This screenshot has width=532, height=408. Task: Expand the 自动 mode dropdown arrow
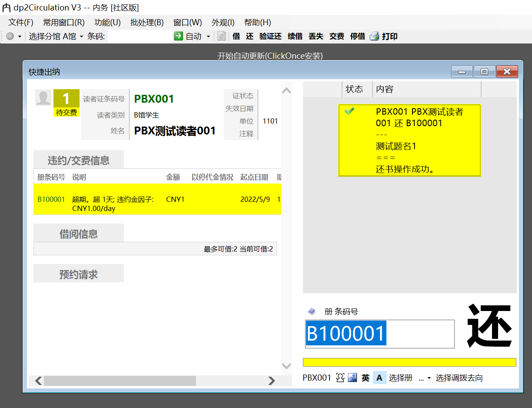[x=208, y=37]
